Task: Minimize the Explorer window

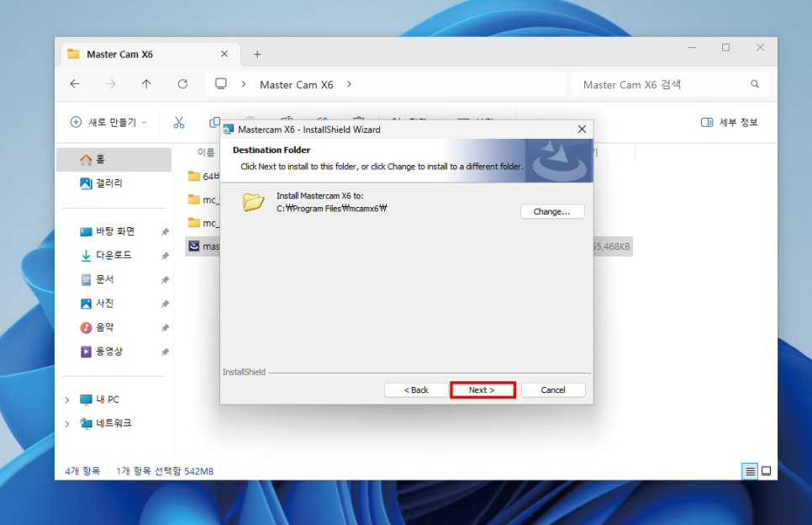Action: [x=692, y=47]
